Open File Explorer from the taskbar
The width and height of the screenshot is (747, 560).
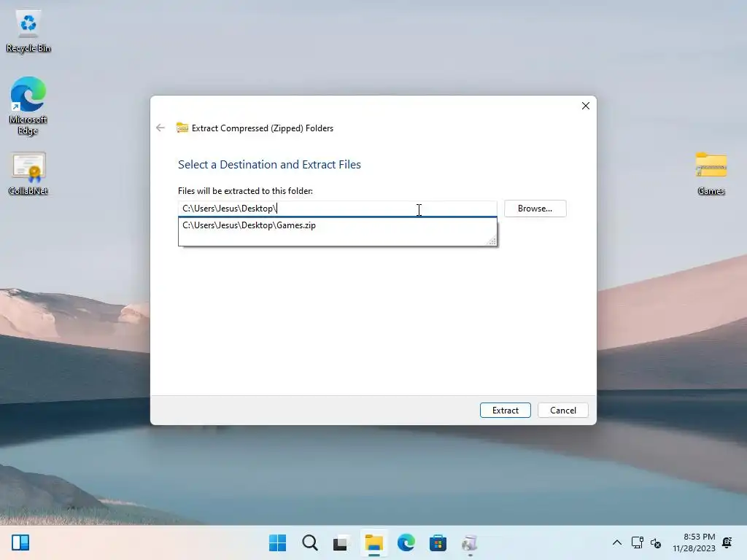(374, 542)
